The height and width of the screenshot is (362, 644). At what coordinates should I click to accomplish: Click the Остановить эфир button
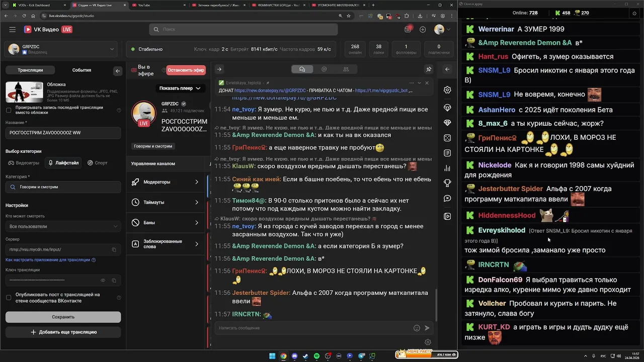(186, 70)
